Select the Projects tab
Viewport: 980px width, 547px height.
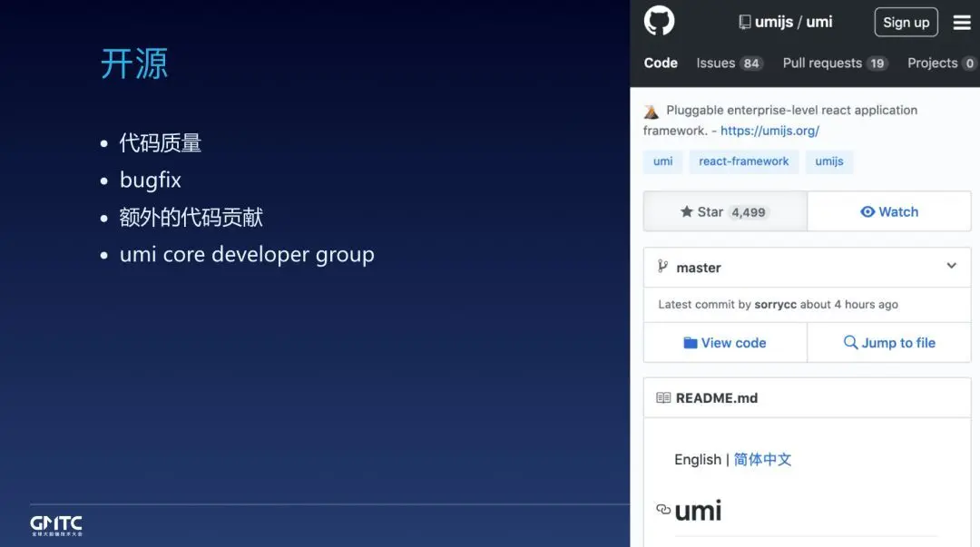941,63
